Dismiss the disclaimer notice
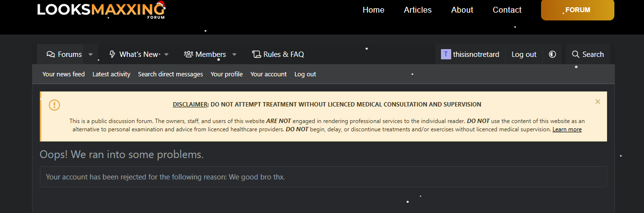This screenshot has width=644, height=213. (x=597, y=102)
